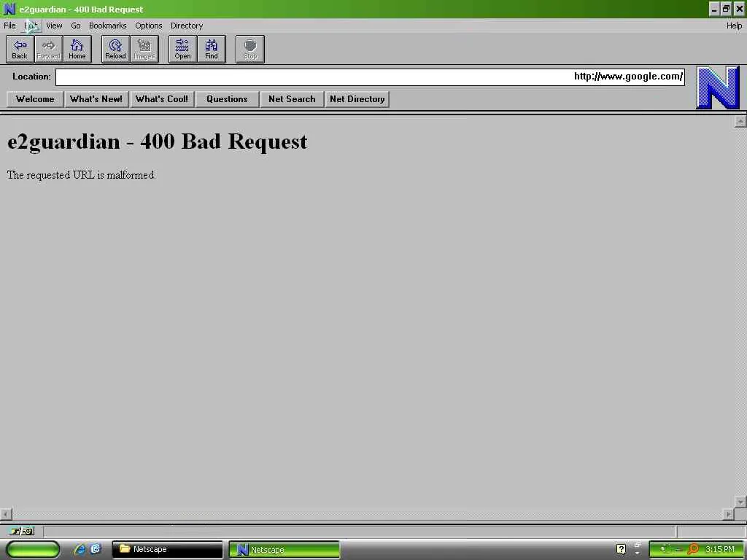This screenshot has width=747, height=560.
Task: Click the Images toolbar button
Action: pos(144,49)
